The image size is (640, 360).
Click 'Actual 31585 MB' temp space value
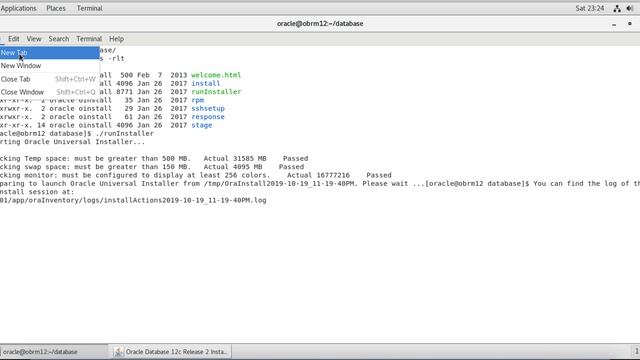click(x=235, y=158)
